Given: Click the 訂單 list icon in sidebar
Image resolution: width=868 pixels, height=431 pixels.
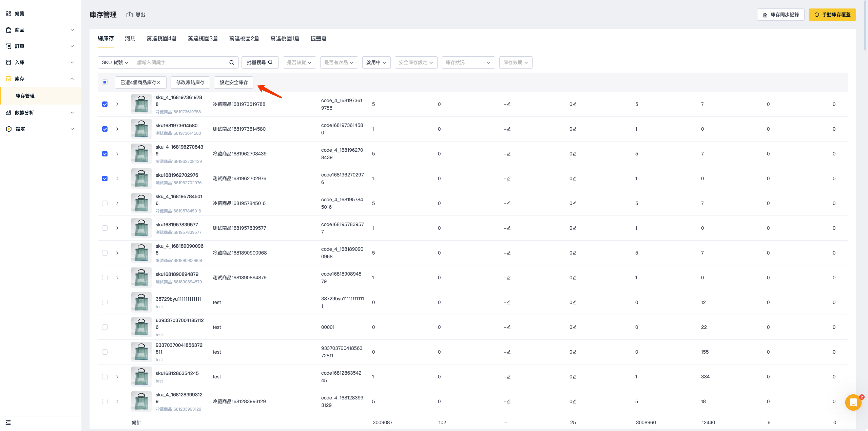Looking at the screenshot, I should coord(8,46).
